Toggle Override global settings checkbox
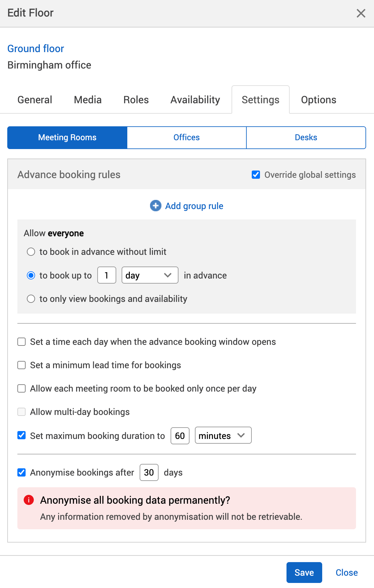Viewport: 374px width, 588px height. (x=256, y=175)
